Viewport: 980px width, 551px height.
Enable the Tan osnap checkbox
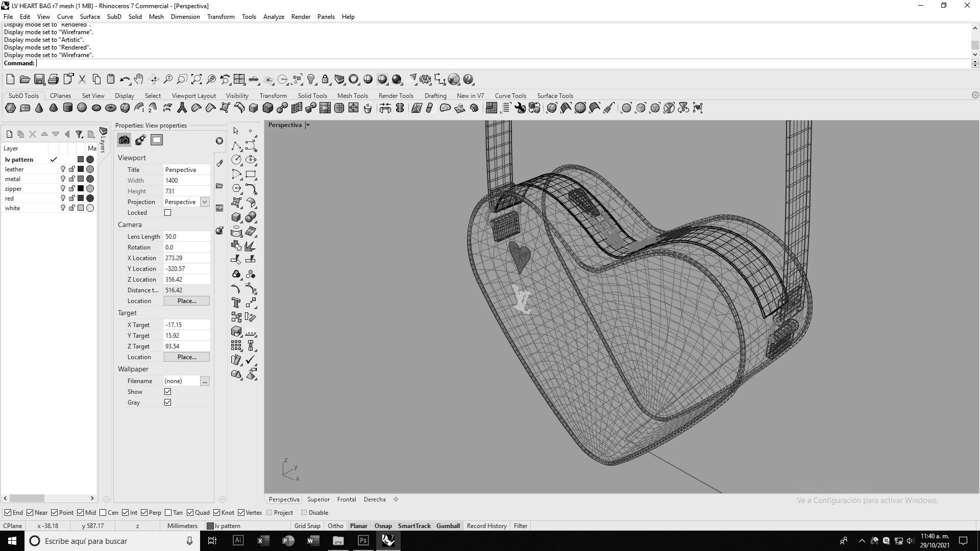(x=168, y=513)
